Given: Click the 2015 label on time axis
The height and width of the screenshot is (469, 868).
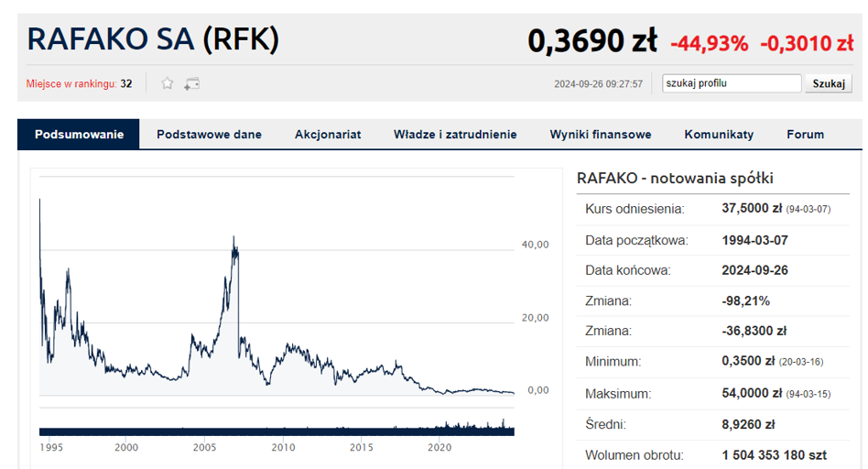Looking at the screenshot, I should (x=361, y=447).
